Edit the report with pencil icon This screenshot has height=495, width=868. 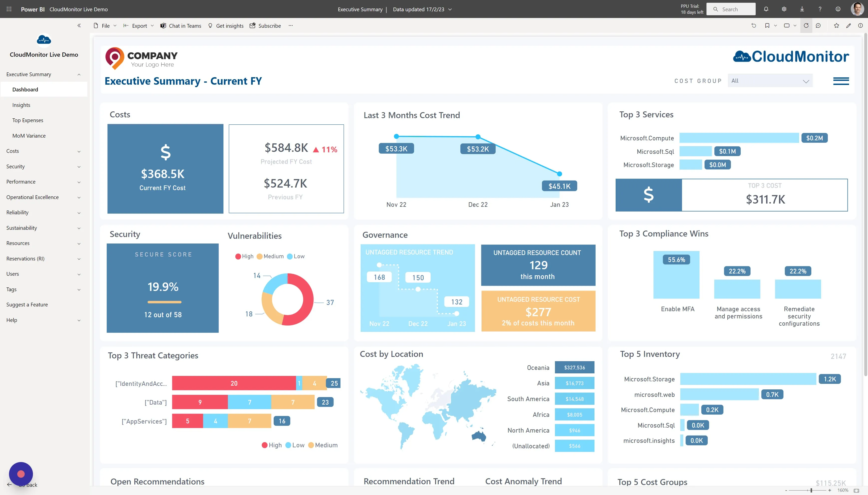[848, 25]
